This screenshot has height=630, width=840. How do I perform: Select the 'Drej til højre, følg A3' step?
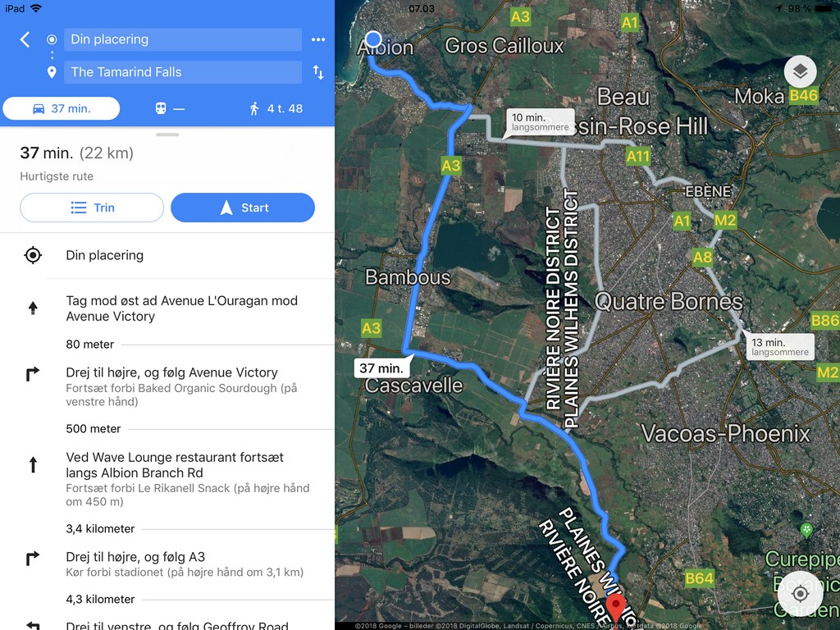click(x=167, y=564)
